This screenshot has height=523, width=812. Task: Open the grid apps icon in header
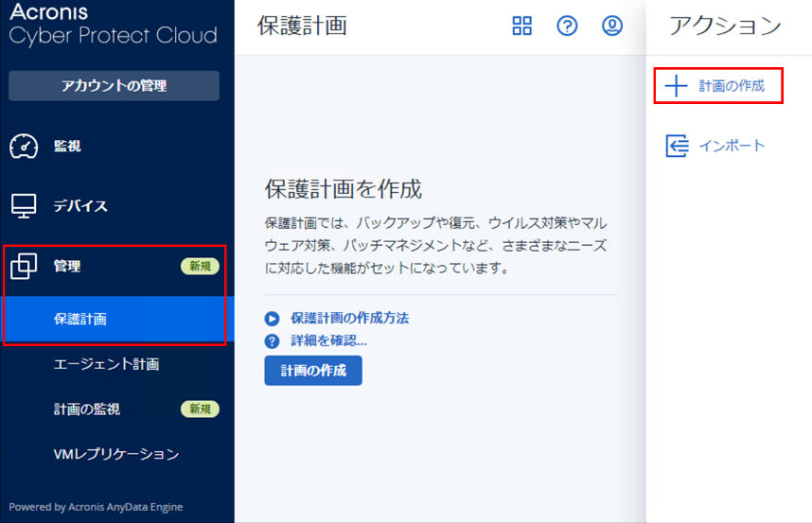pyautogui.click(x=521, y=26)
